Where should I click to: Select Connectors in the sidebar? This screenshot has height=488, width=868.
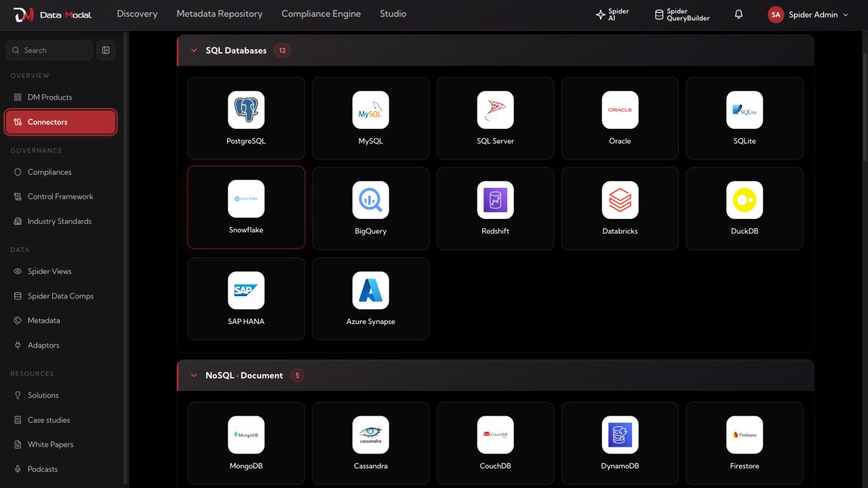point(61,122)
